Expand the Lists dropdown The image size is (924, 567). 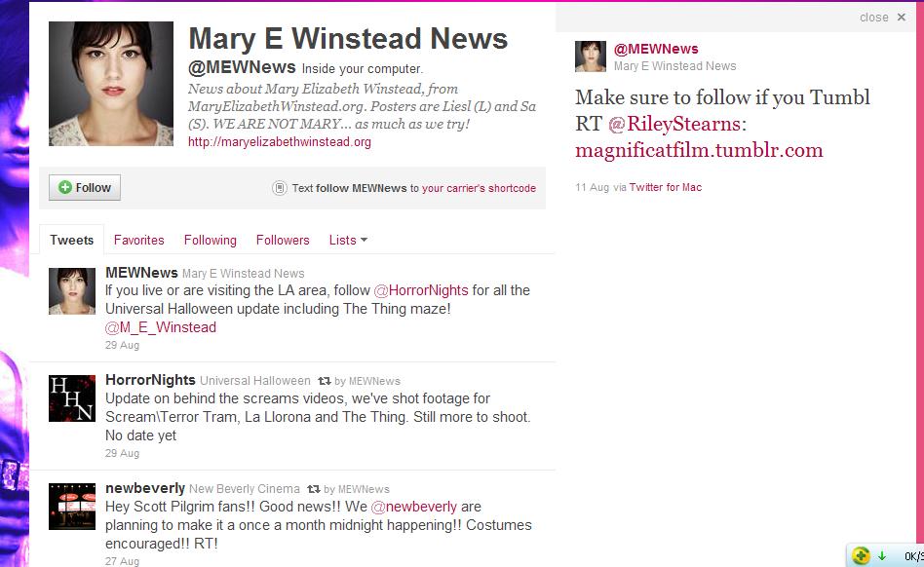coord(348,240)
